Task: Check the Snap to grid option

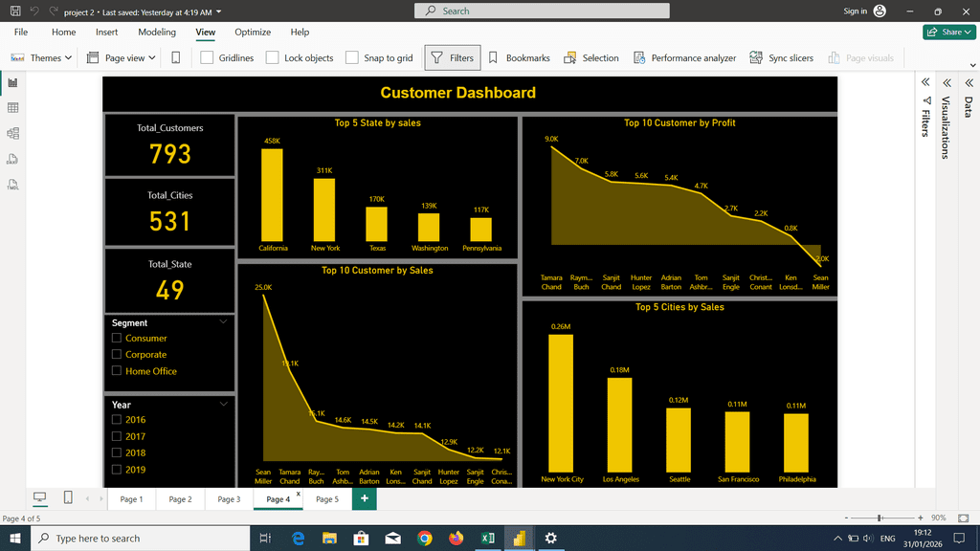Action: click(x=352, y=57)
